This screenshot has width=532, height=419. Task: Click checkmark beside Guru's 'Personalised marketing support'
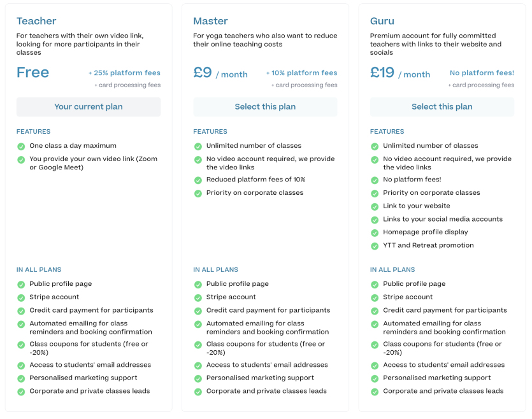(x=375, y=378)
